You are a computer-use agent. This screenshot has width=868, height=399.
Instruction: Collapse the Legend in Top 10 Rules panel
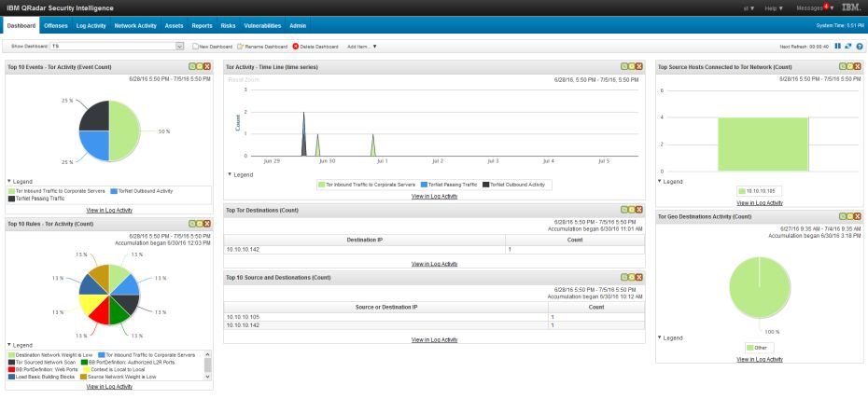(x=9, y=344)
